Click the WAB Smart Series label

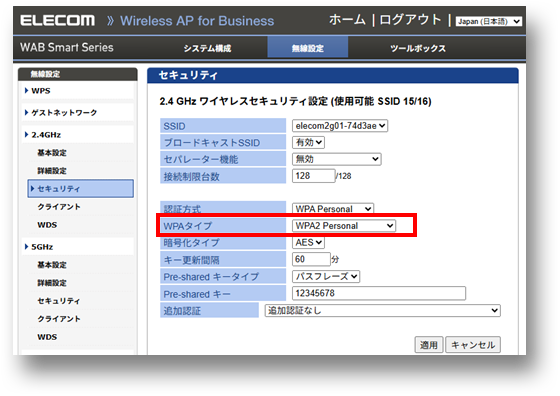point(67,47)
